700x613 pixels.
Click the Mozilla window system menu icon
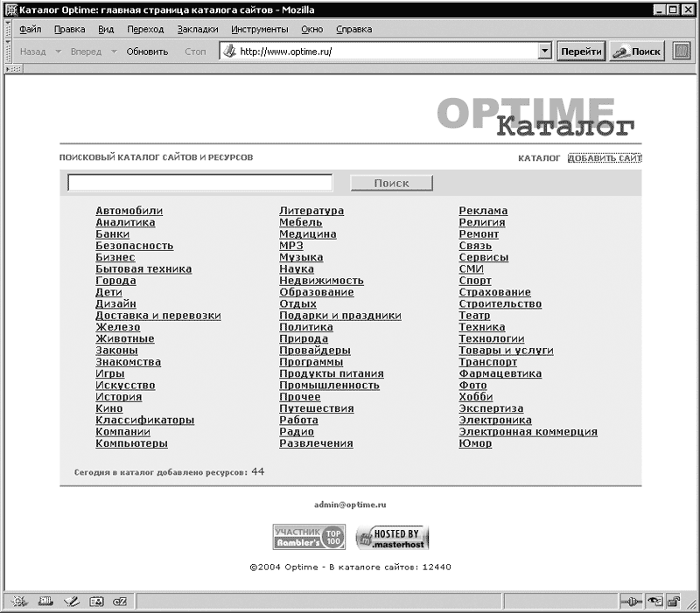pyautogui.click(x=10, y=10)
